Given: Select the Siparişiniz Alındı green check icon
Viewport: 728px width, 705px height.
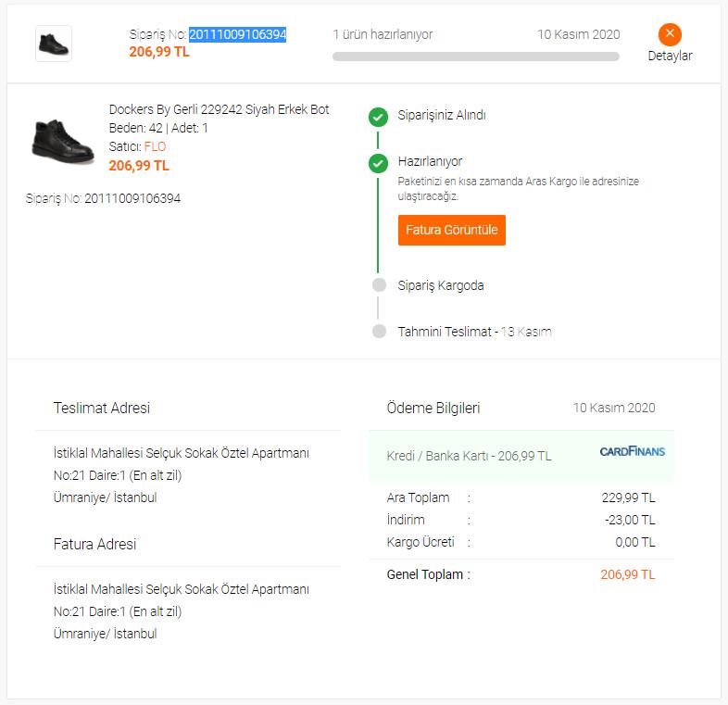Looking at the screenshot, I should pyautogui.click(x=378, y=117).
